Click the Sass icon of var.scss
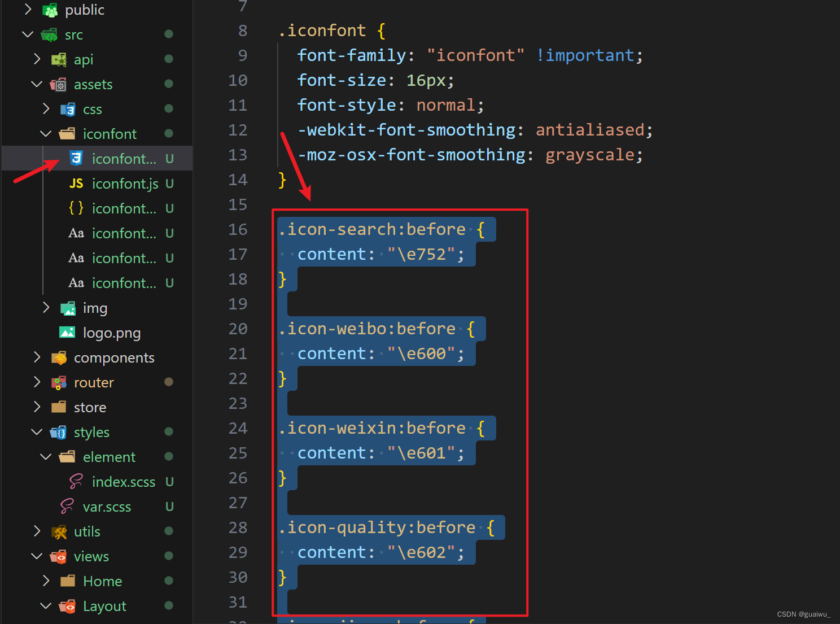Screen dimensions: 840x624 tap(67, 507)
